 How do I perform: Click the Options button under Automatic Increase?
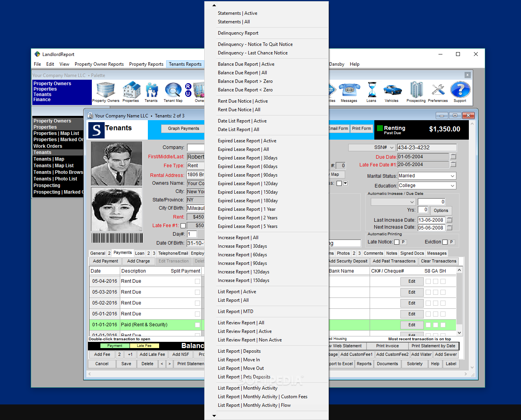tap(441, 210)
